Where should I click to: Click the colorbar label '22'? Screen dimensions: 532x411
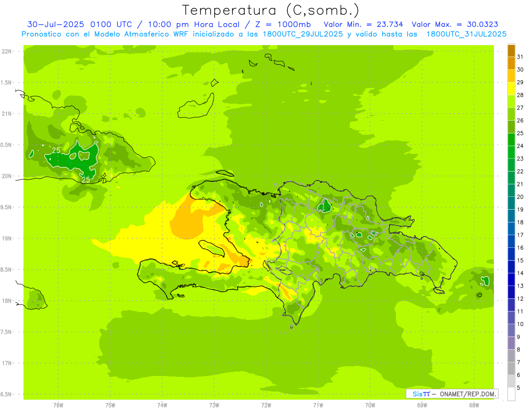tap(520, 172)
